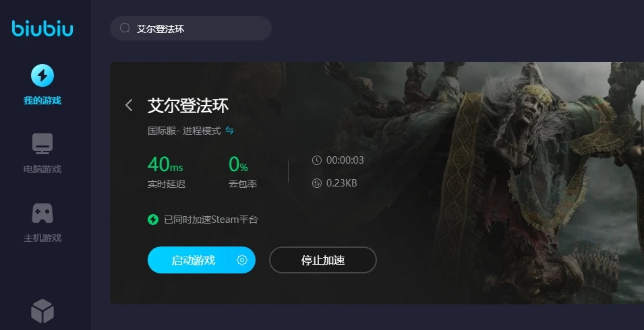Click the search magnifier icon
This screenshot has width=644, height=330.
click(x=125, y=28)
